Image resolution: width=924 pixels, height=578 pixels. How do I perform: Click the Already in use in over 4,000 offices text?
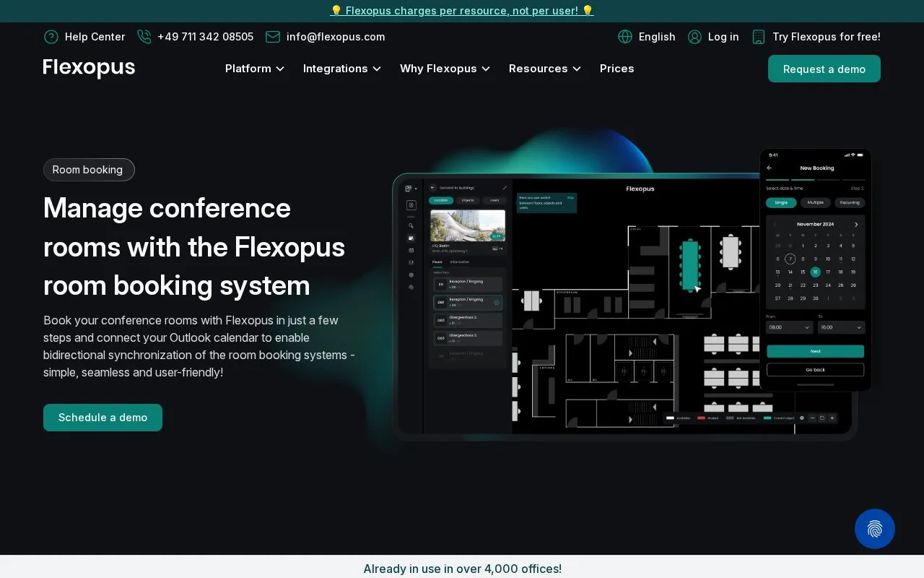(x=462, y=569)
